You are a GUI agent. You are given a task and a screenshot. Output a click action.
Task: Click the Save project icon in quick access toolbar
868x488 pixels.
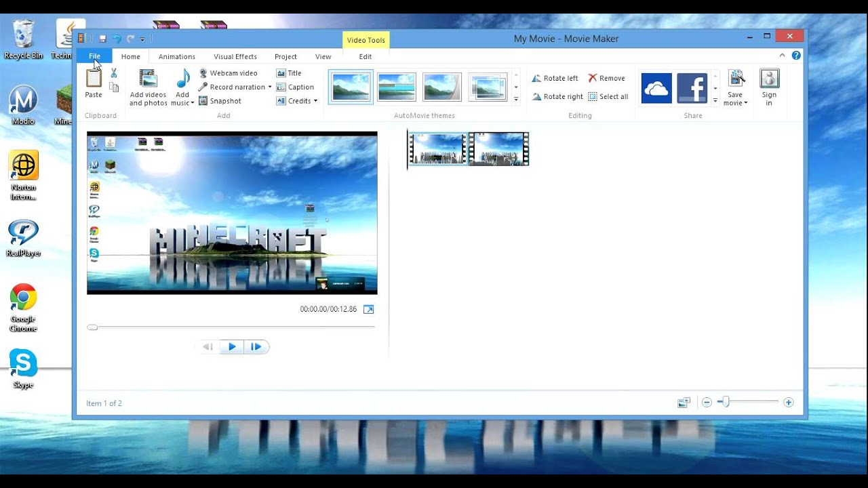[102, 39]
